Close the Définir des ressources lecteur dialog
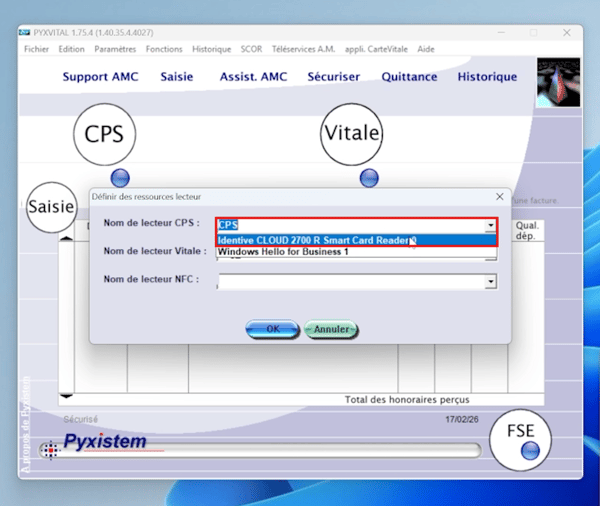The image size is (600, 506). tap(500, 196)
